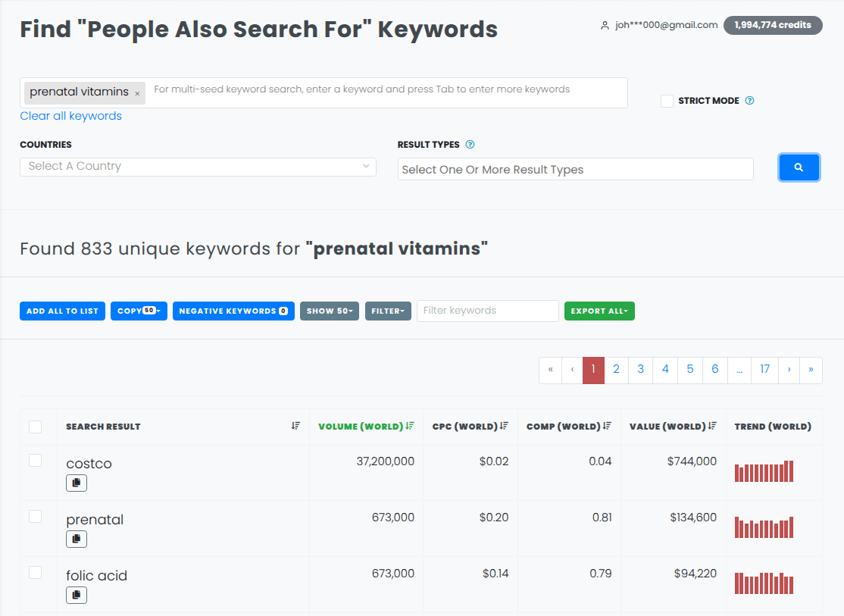The image size is (844, 616).
Task: Click the Filter keywords input field
Action: point(487,311)
